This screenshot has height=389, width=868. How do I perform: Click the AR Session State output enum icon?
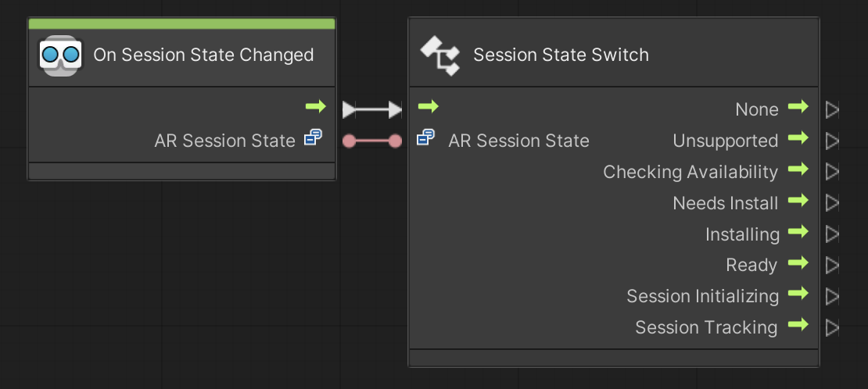pyautogui.click(x=313, y=139)
